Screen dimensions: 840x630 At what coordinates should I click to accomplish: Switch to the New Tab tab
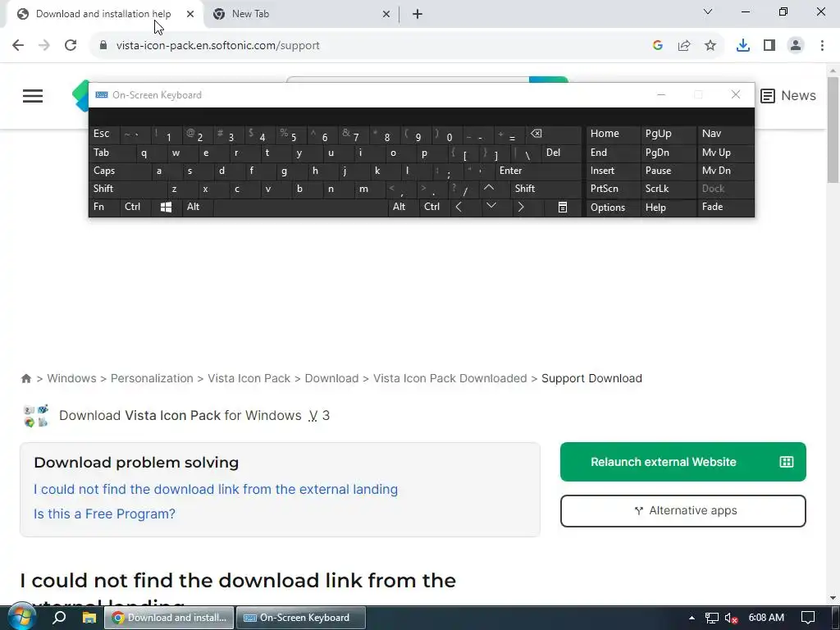point(300,14)
